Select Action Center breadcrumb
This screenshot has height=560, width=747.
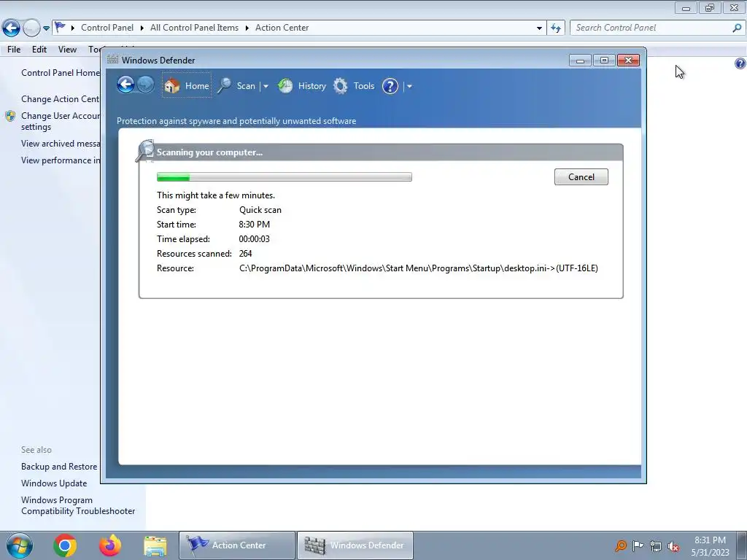click(282, 28)
